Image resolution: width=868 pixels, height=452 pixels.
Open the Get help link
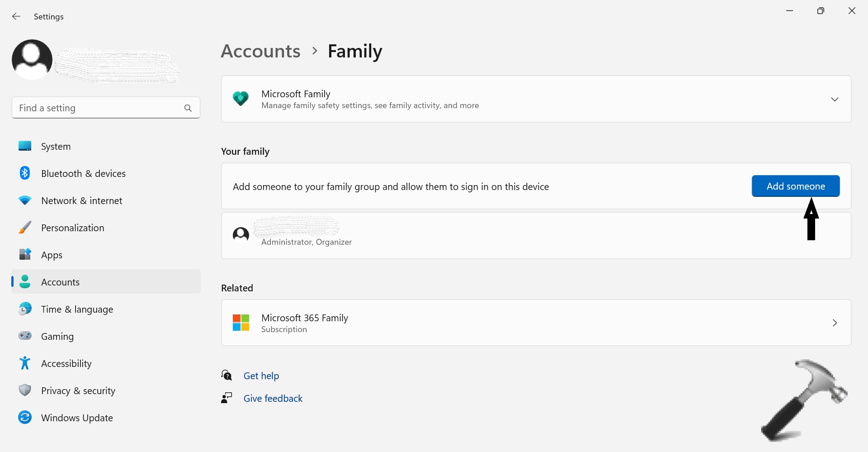(x=261, y=376)
